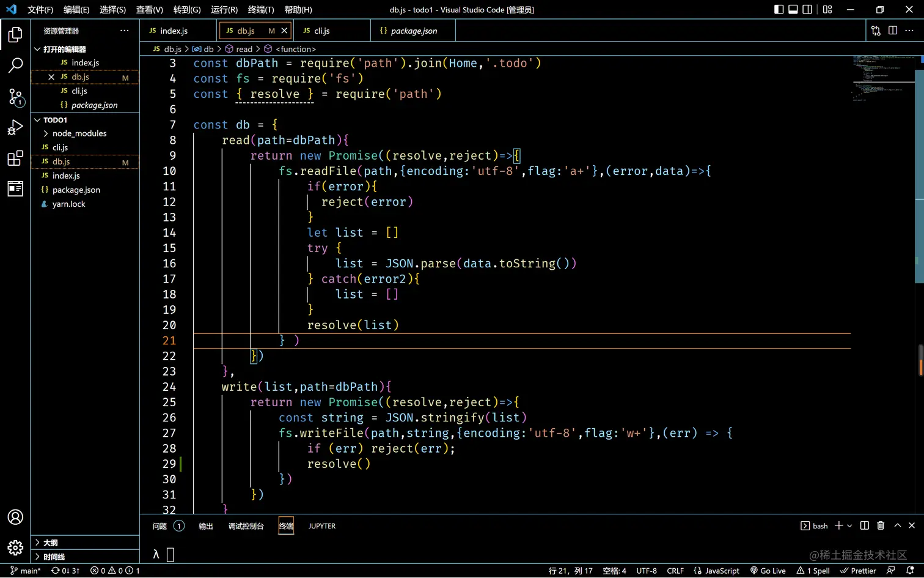Close the bottom panel
Screen dimensions: 924x578
(912, 525)
